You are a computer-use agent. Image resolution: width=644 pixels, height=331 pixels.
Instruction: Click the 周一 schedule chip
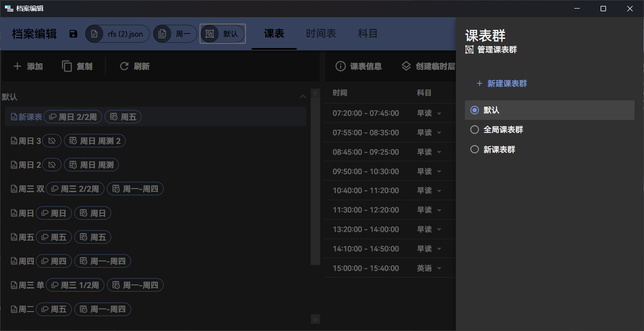point(175,34)
